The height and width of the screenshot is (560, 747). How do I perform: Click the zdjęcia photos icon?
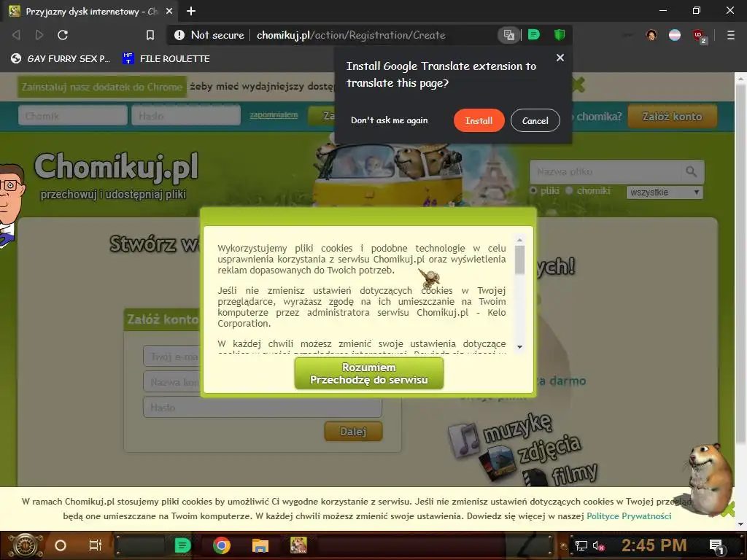tap(496, 462)
